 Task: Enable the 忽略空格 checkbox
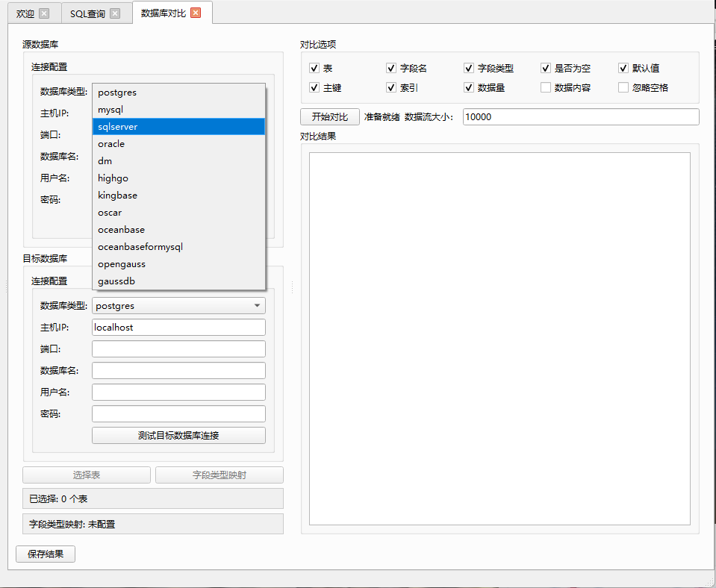pos(623,87)
